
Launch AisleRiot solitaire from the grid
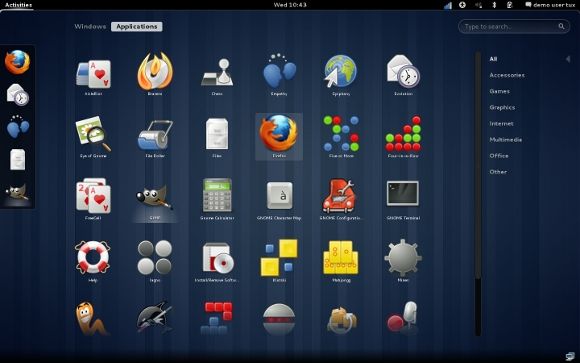[x=93, y=74]
